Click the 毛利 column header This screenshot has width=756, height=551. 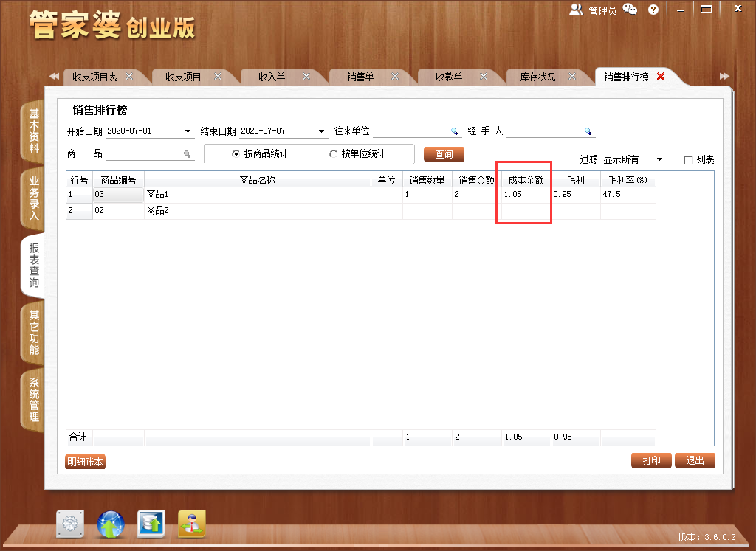(x=576, y=180)
